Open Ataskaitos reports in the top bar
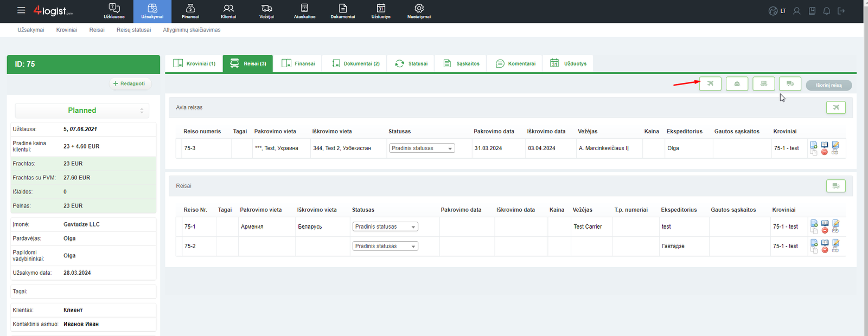The width and height of the screenshot is (868, 336). point(304,11)
